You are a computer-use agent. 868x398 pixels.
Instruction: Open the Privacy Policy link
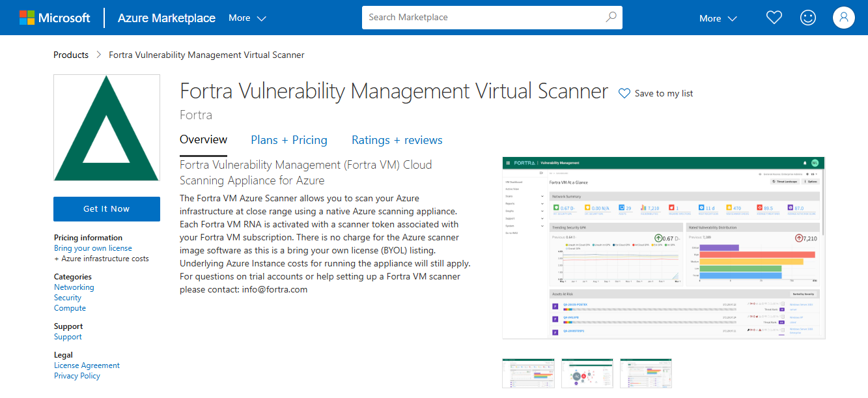click(77, 376)
